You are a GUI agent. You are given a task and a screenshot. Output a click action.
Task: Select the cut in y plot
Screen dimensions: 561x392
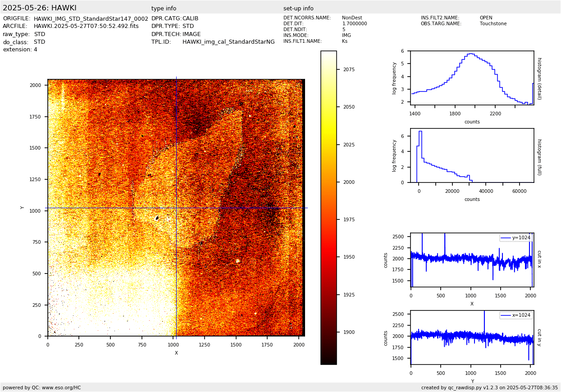tap(472, 337)
